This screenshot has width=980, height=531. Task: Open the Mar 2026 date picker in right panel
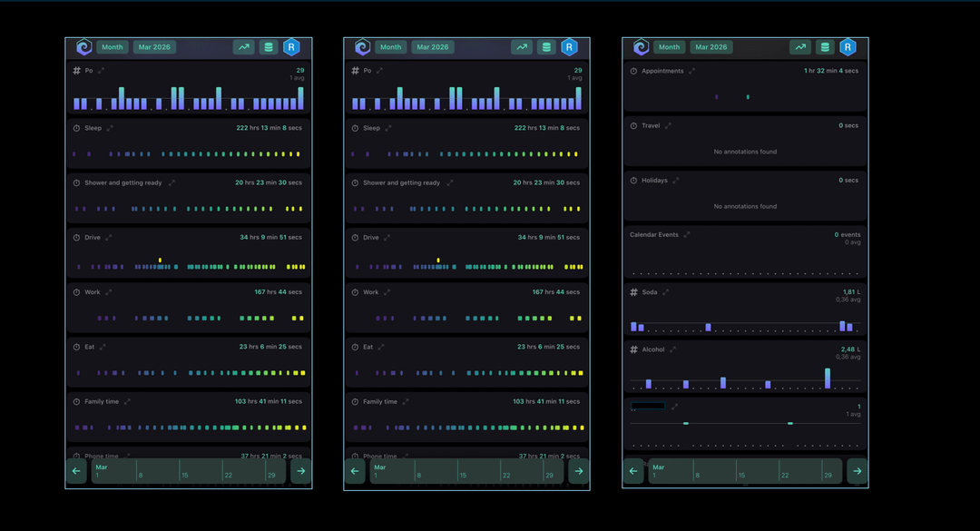click(x=711, y=47)
